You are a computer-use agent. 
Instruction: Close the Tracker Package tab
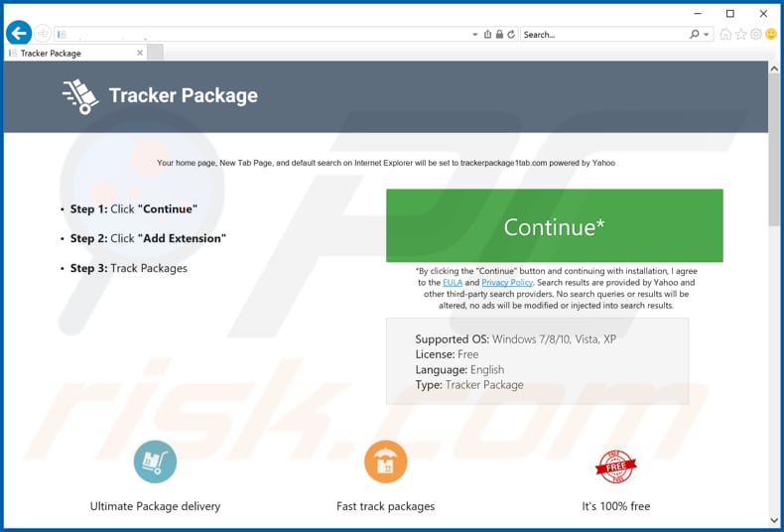(x=140, y=53)
